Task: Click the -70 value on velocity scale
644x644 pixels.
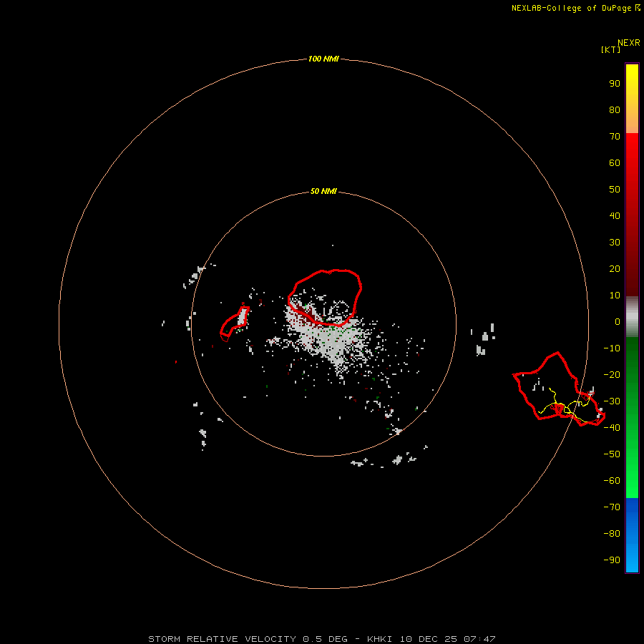Action: tap(612, 507)
